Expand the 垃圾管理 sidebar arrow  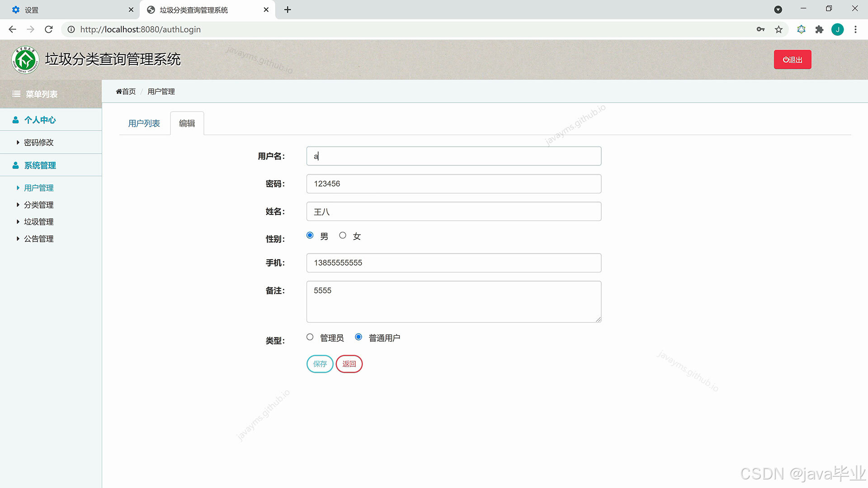pos(18,221)
